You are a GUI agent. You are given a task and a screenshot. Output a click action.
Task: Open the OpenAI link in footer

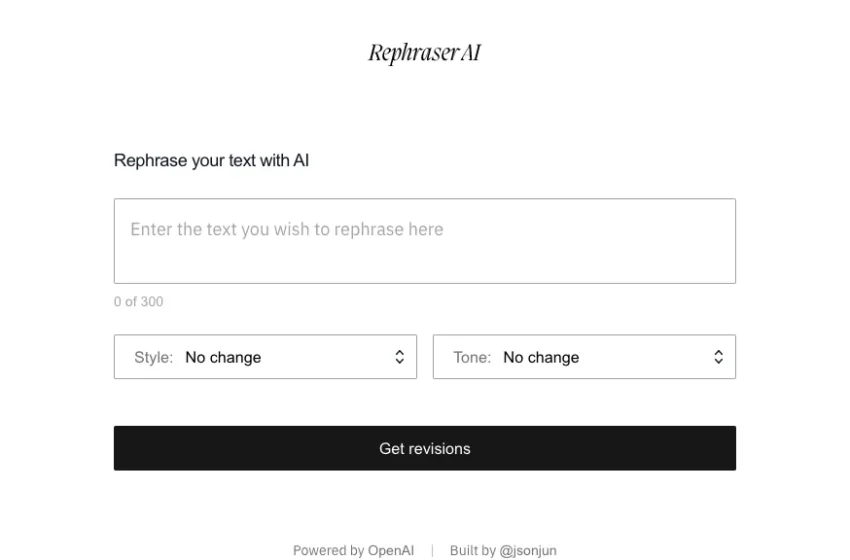click(391, 550)
